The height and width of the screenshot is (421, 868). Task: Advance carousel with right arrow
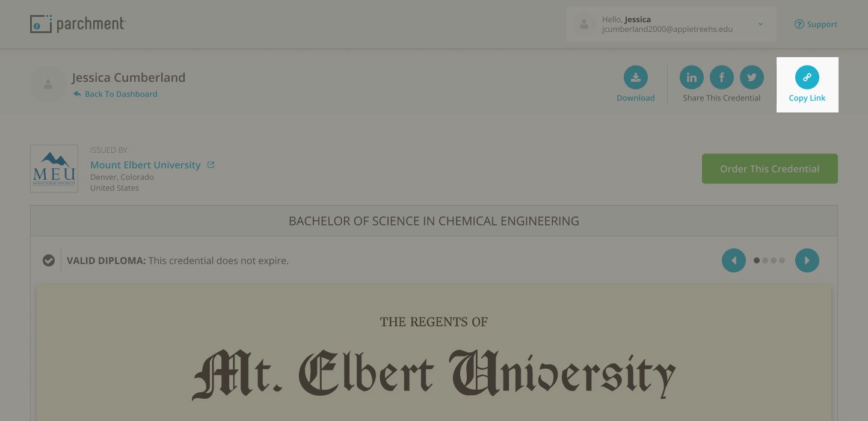[x=807, y=260]
